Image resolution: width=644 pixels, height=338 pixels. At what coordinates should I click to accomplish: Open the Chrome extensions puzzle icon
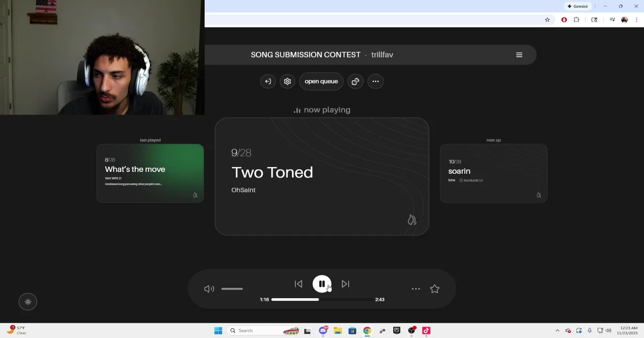pos(576,20)
